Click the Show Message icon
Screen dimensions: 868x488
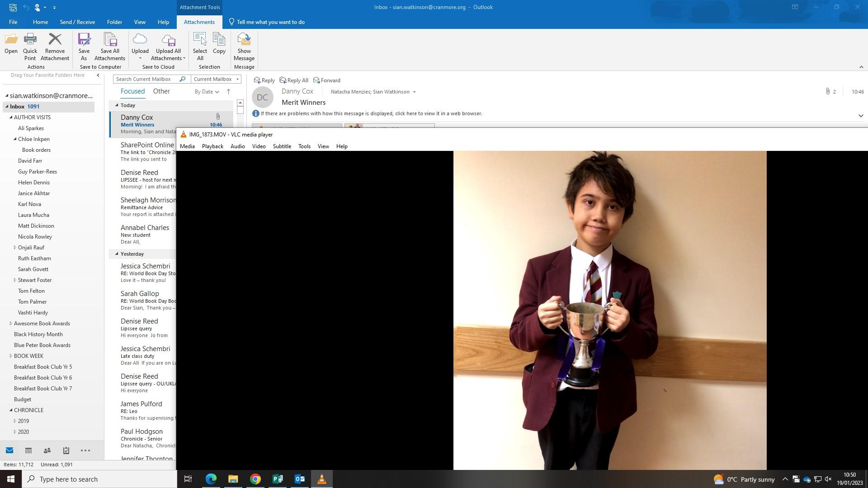(244, 46)
